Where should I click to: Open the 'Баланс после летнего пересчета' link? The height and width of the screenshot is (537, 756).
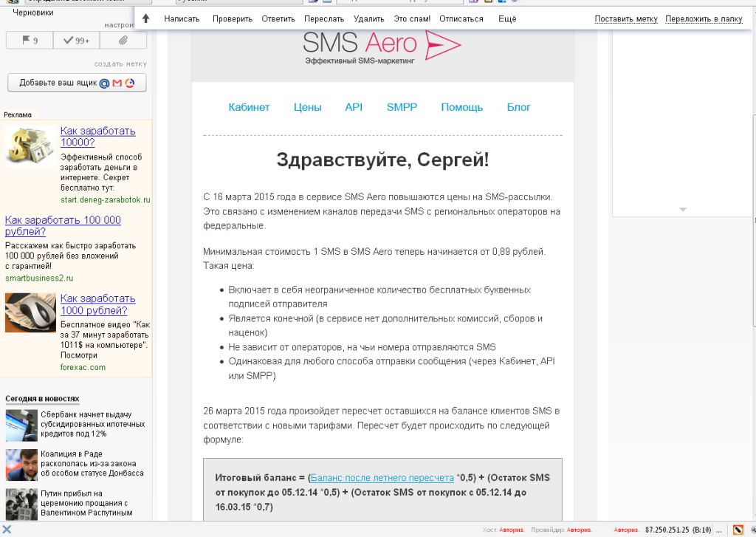click(x=382, y=477)
